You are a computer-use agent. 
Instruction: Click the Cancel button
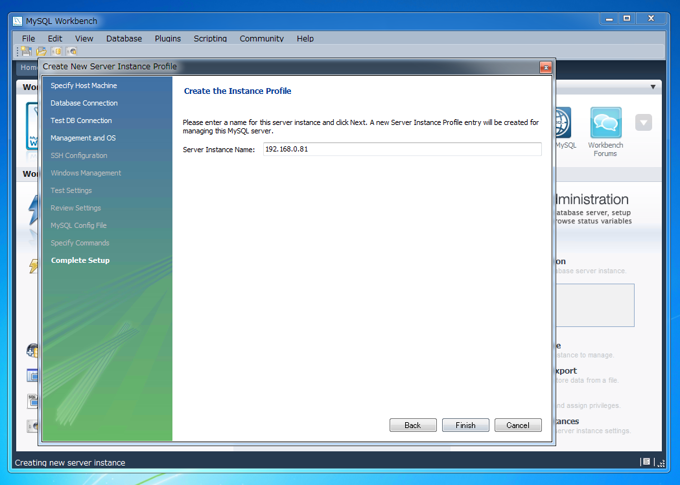(518, 425)
